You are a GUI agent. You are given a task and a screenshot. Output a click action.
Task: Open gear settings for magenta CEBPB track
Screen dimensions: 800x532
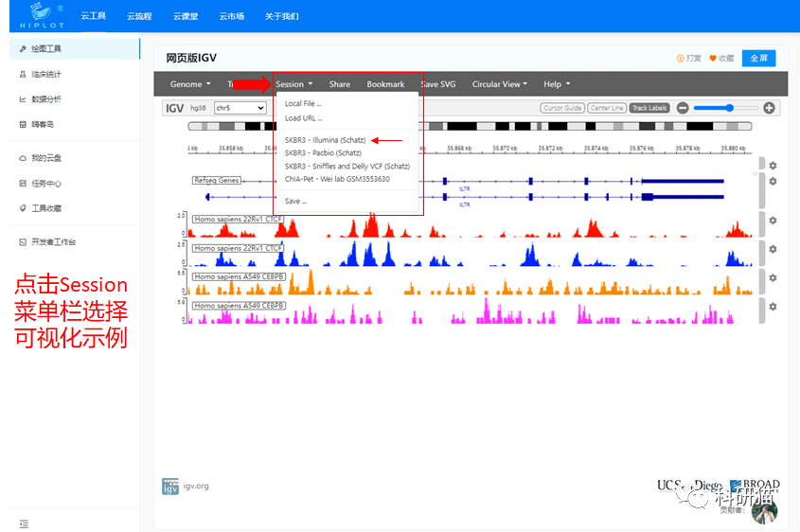[x=773, y=307]
